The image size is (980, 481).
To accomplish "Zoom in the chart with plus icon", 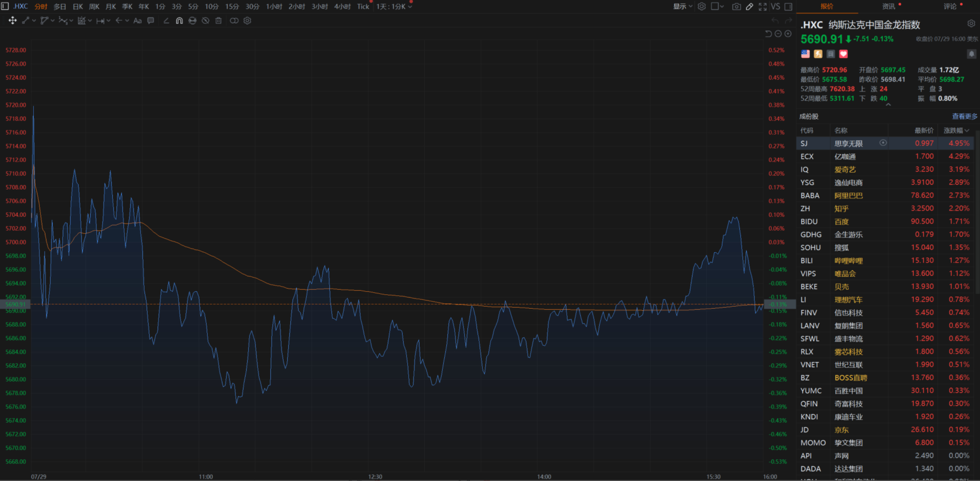I will click(x=788, y=34).
